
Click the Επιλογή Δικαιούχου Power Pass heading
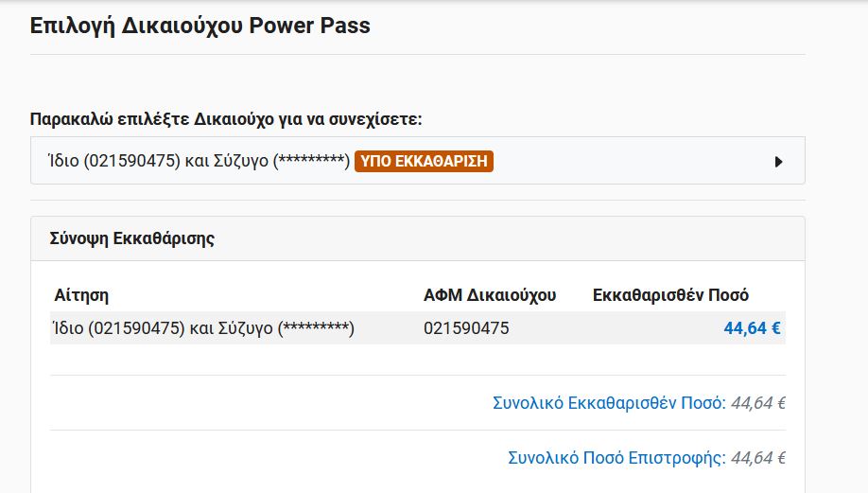[200, 26]
